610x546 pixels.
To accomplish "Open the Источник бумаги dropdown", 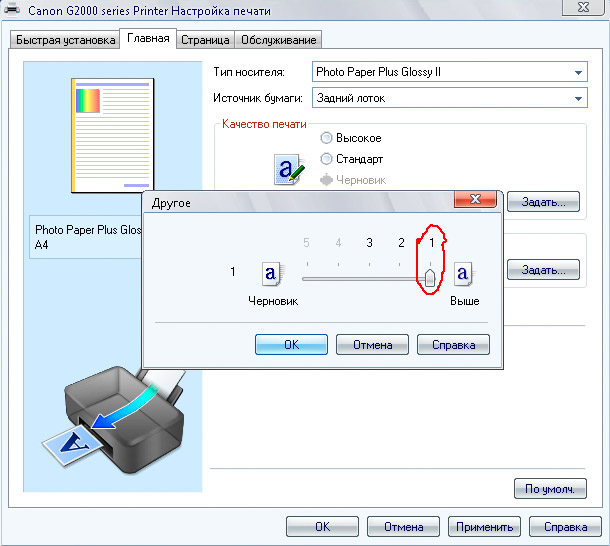I will (450, 98).
